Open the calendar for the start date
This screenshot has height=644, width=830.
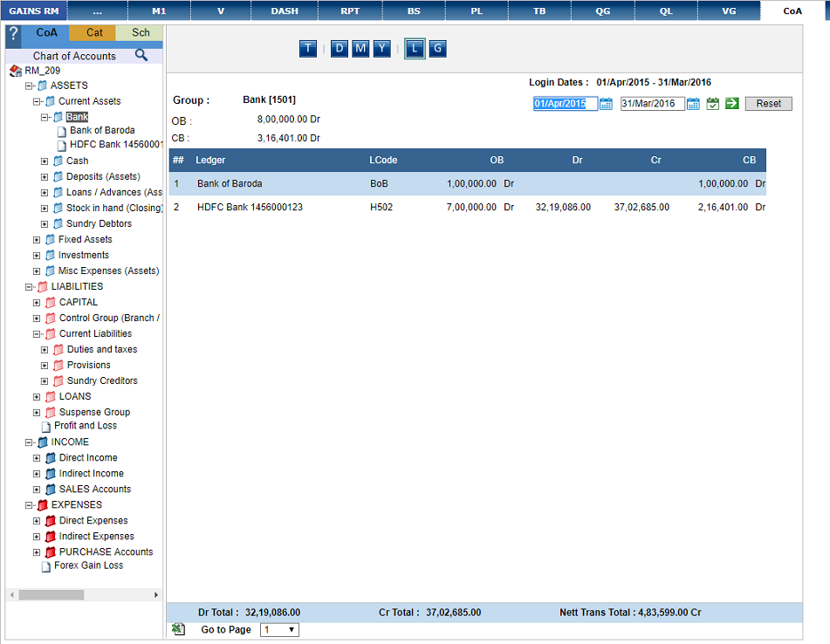606,104
